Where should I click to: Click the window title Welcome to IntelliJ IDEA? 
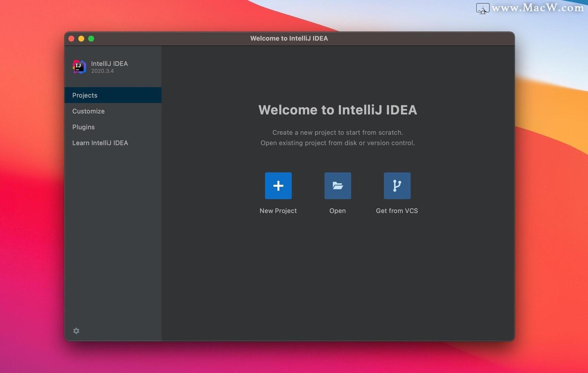(289, 38)
